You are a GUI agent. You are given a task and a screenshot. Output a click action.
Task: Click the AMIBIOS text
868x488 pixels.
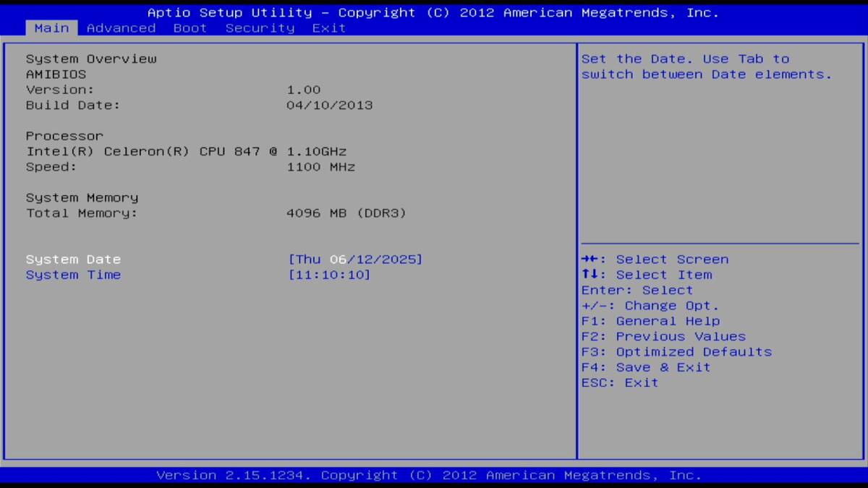pyautogui.click(x=56, y=74)
